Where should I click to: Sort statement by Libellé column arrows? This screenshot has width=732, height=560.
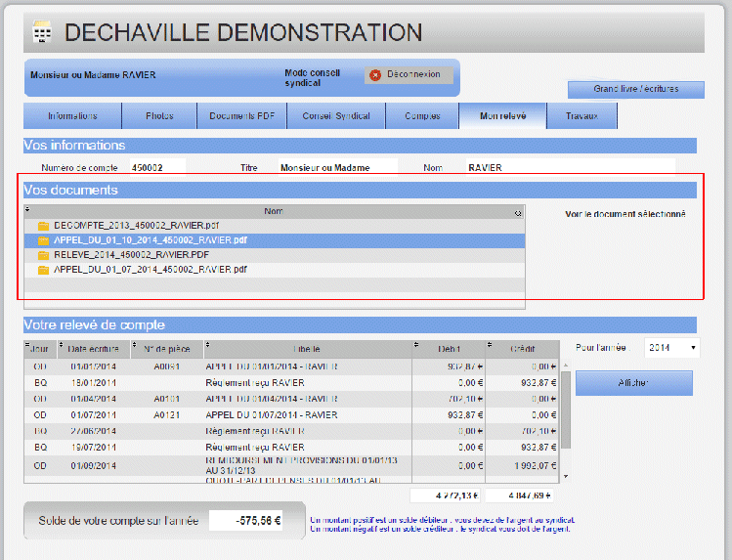tap(208, 344)
